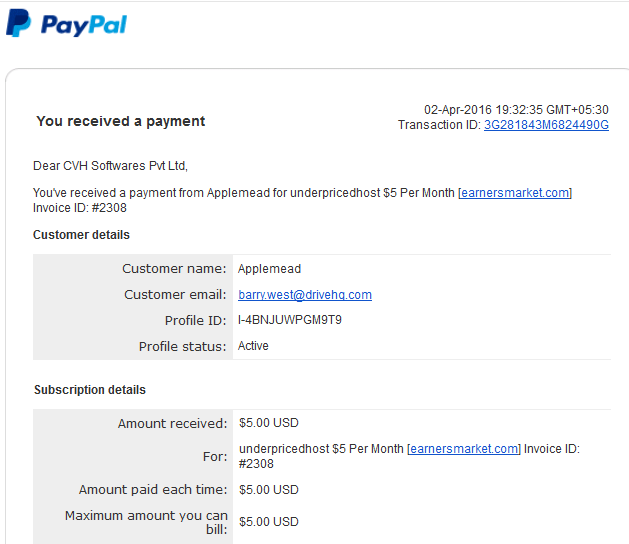Click the Amount paid each time value

(269, 490)
